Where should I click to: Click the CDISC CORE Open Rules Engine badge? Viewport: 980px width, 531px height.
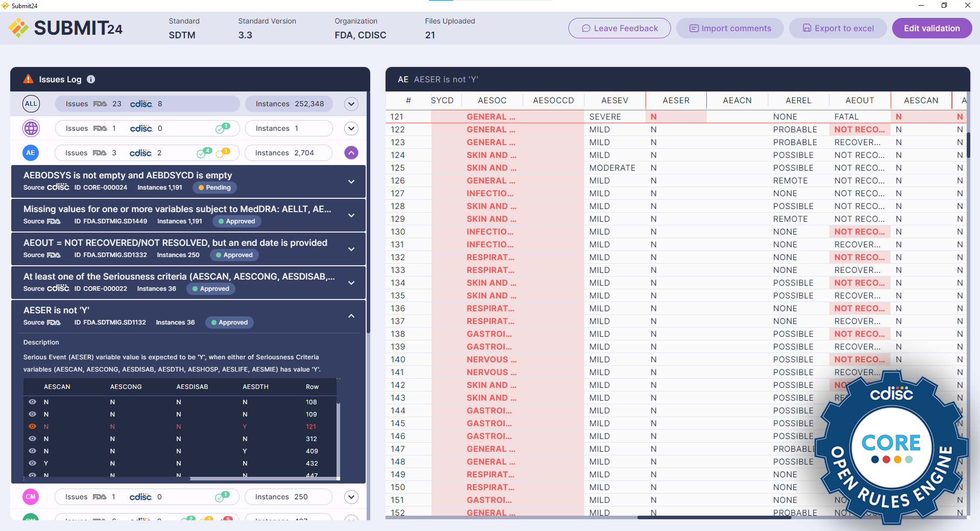[891, 449]
